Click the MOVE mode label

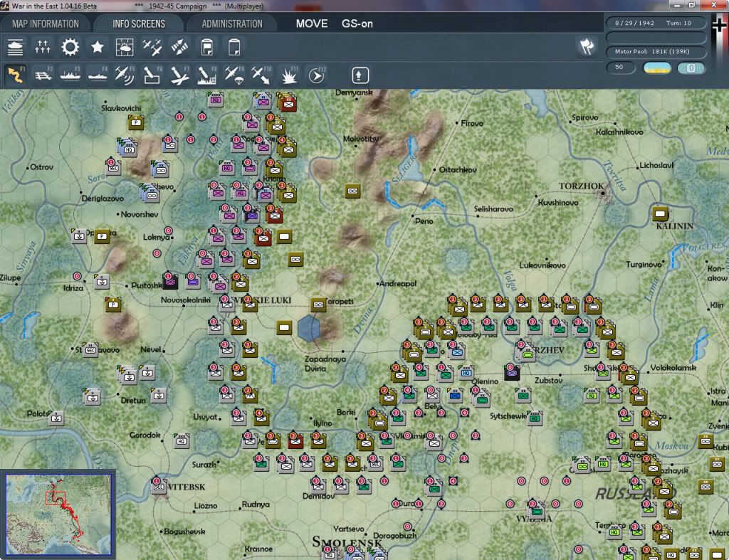[312, 23]
